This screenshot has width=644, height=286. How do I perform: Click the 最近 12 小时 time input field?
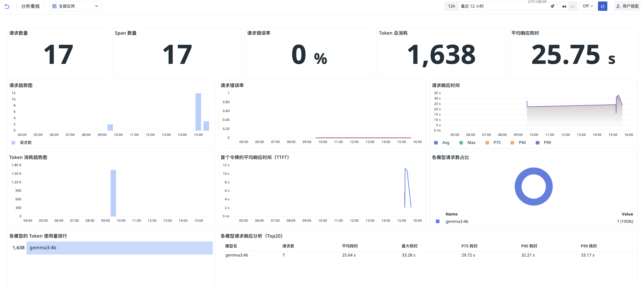pos(503,6)
